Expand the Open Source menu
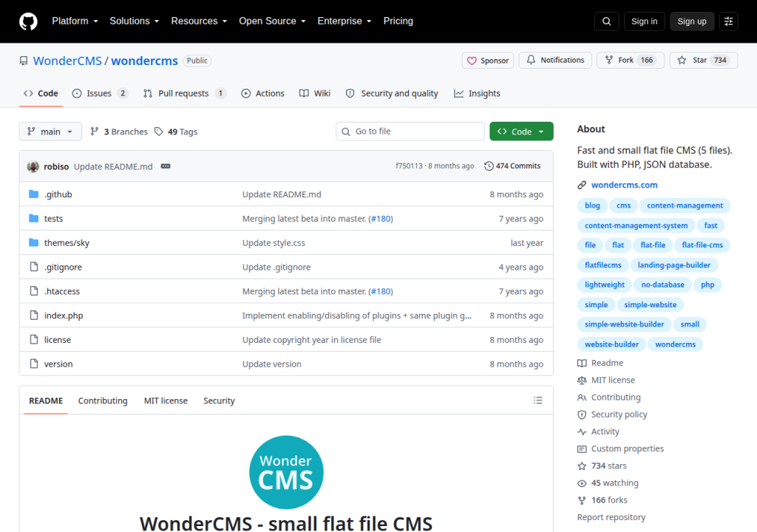Viewport: 757px width, 532px height. click(x=272, y=21)
